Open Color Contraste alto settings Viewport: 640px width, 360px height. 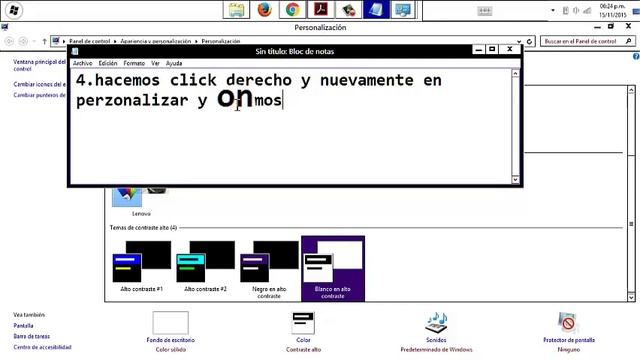(x=303, y=331)
